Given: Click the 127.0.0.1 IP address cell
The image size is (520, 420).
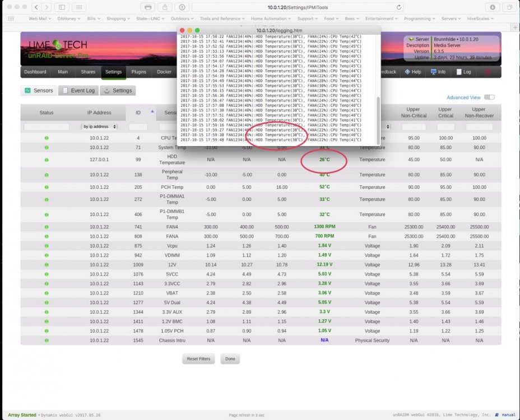Looking at the screenshot, I should [x=99, y=160].
